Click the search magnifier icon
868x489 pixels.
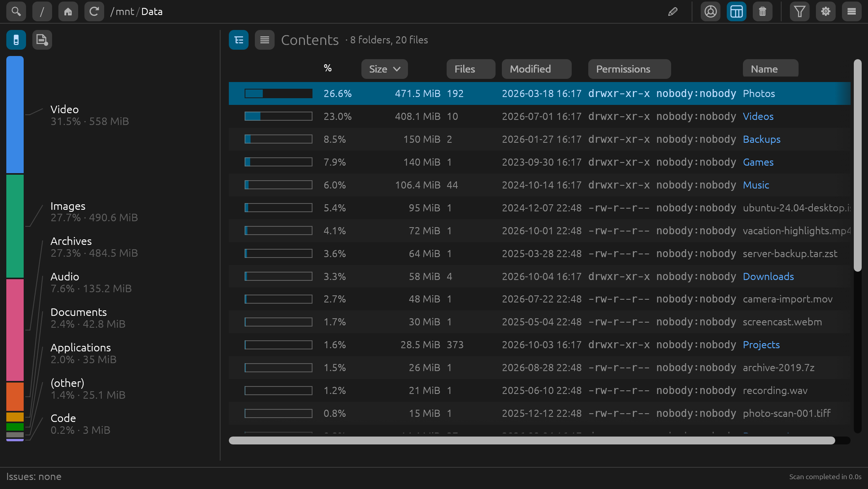click(16, 11)
